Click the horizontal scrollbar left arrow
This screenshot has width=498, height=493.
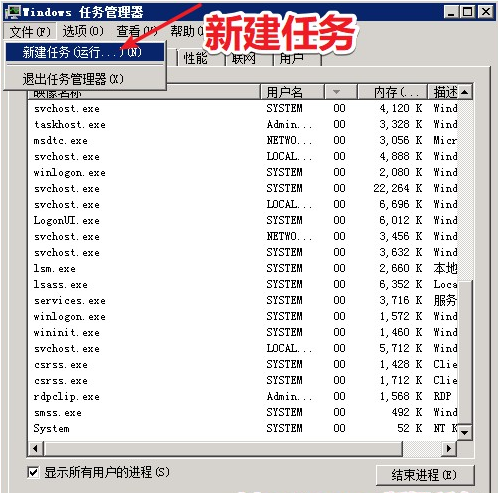35,448
